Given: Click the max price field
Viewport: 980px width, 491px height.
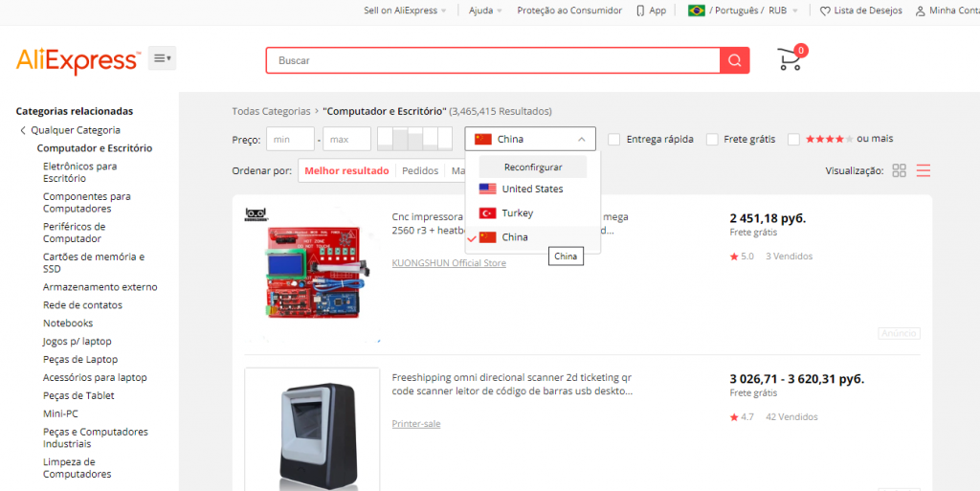Looking at the screenshot, I should click(346, 140).
